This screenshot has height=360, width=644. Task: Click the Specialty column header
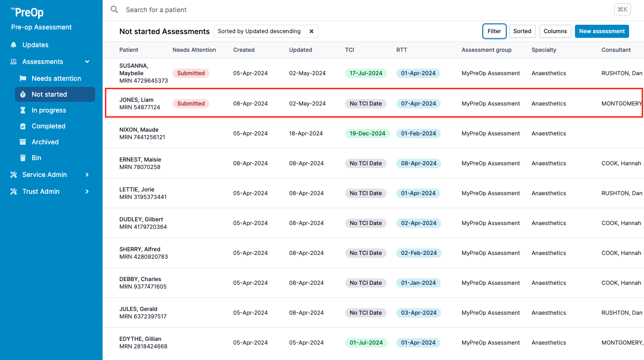pos(544,50)
